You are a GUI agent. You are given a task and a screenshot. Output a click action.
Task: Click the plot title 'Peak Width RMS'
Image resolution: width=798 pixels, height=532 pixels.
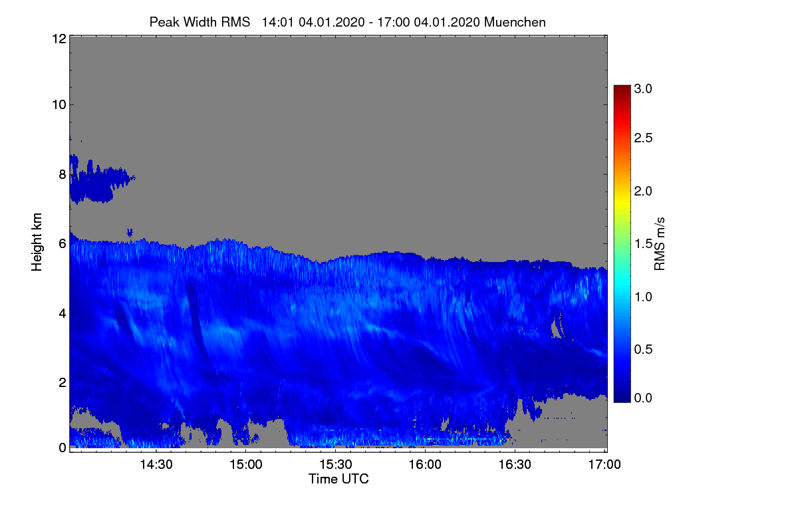click(x=199, y=22)
